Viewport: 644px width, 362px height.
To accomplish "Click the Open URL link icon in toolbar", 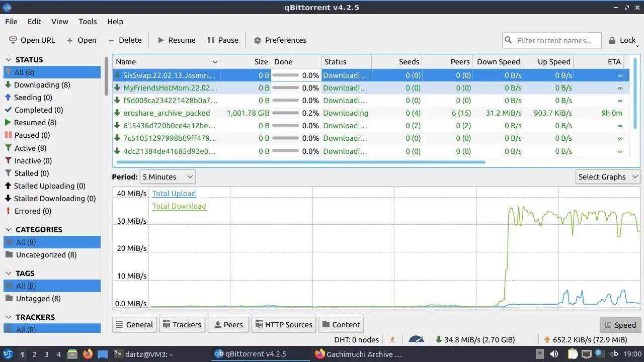I will coord(13,40).
